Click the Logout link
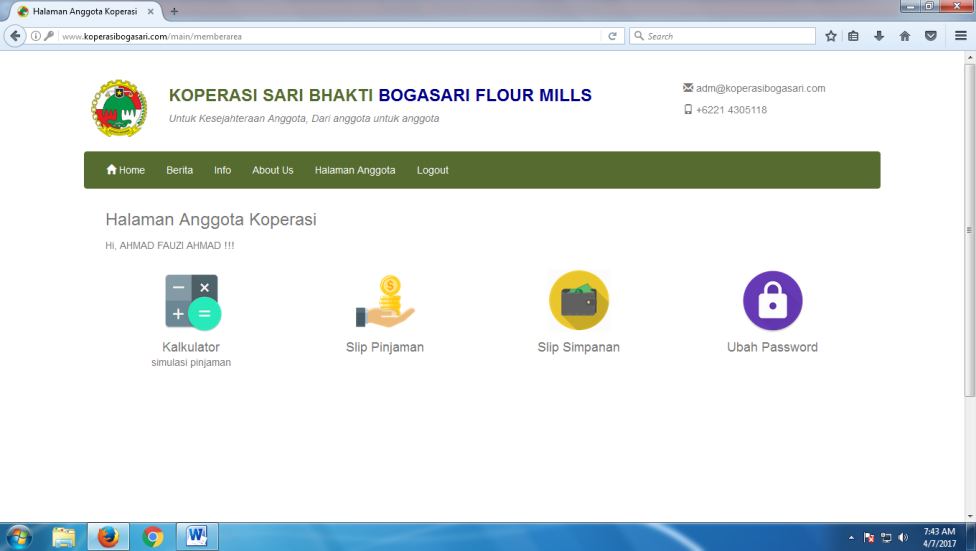976x551 pixels. point(432,170)
